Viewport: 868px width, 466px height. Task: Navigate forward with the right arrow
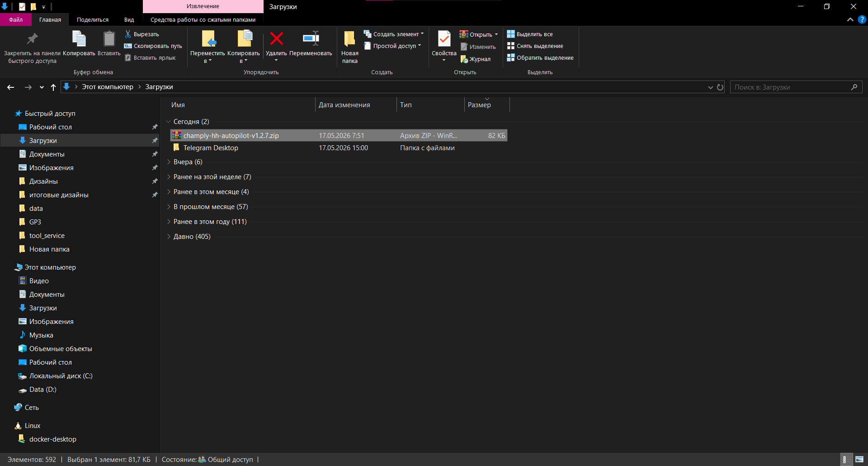28,87
